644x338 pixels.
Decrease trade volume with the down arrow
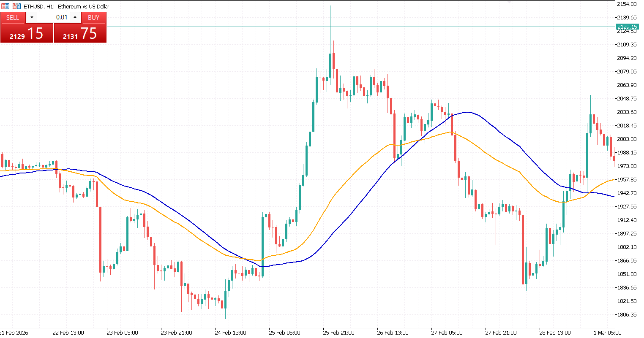pos(32,17)
